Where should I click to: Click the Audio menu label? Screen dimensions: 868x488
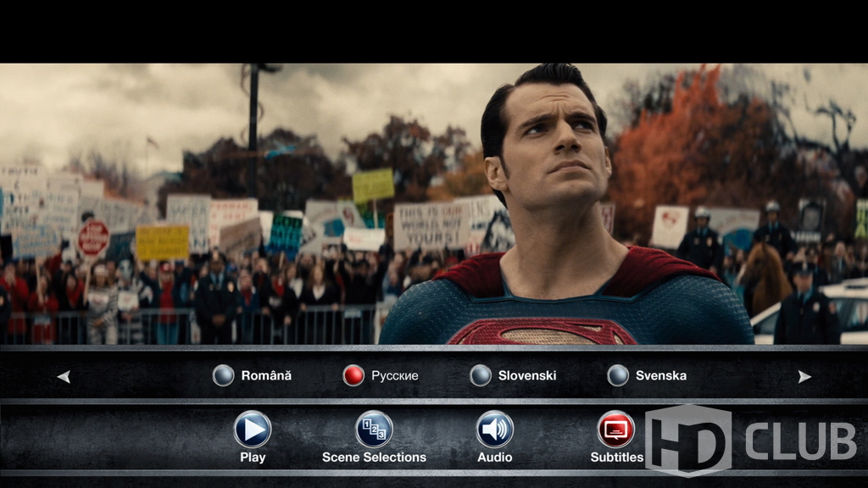pos(495,457)
